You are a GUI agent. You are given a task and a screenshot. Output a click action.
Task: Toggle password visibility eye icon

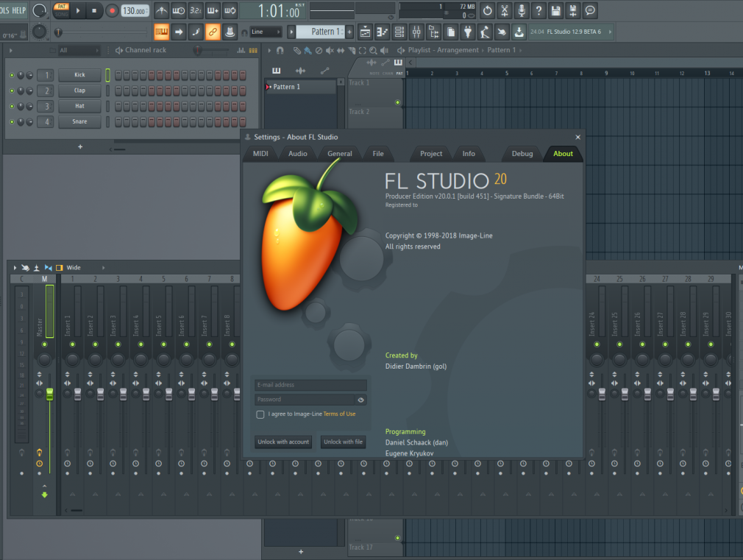tap(361, 400)
